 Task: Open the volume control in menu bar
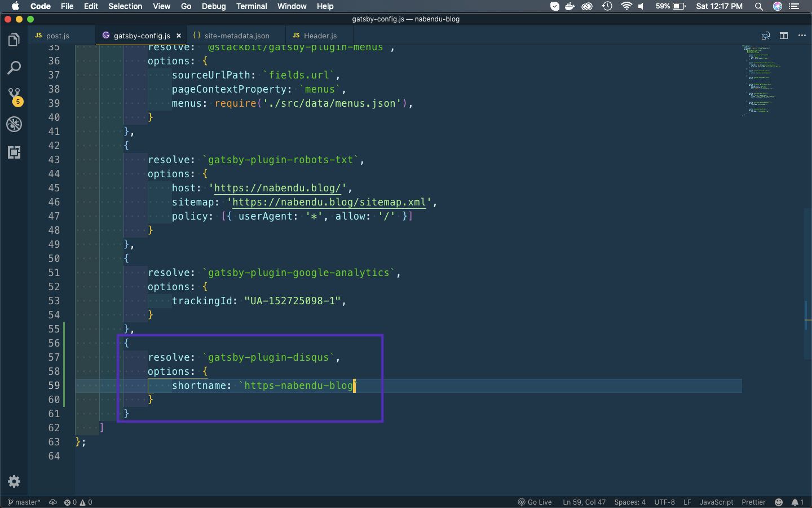[x=641, y=6]
